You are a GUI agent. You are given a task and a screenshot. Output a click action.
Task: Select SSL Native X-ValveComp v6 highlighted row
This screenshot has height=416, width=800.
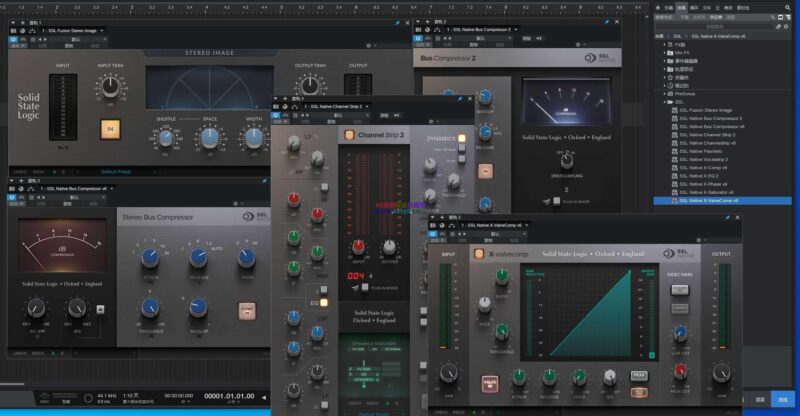(x=722, y=201)
